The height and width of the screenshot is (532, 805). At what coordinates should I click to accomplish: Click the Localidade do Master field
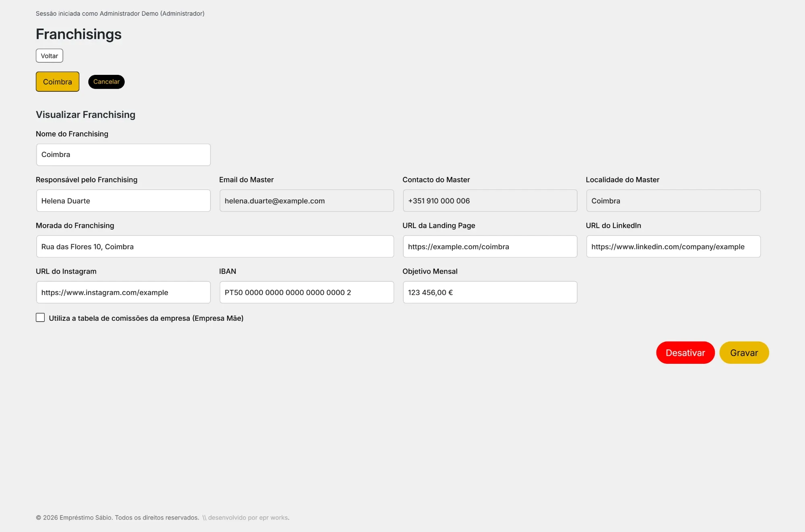click(x=673, y=200)
